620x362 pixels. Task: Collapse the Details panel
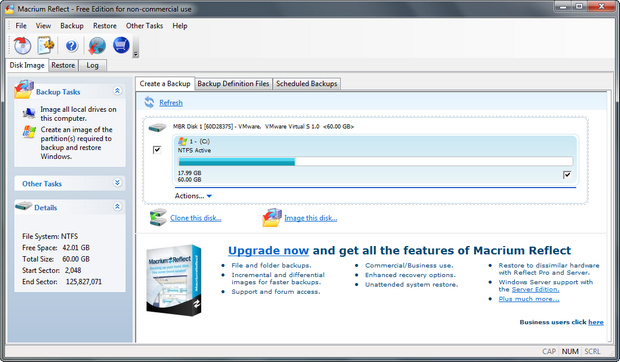tap(117, 206)
